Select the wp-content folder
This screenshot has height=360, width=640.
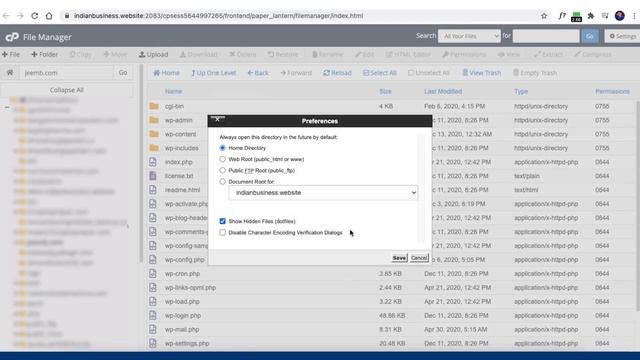180,134
